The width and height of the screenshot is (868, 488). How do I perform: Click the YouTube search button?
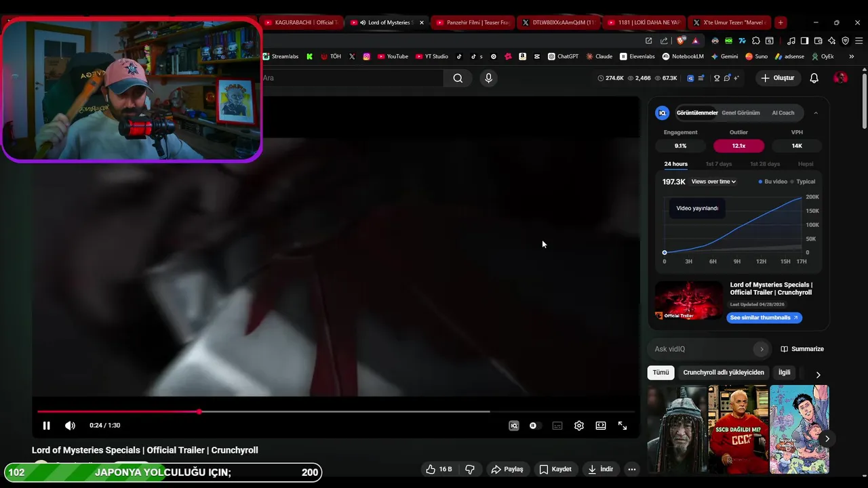click(458, 78)
